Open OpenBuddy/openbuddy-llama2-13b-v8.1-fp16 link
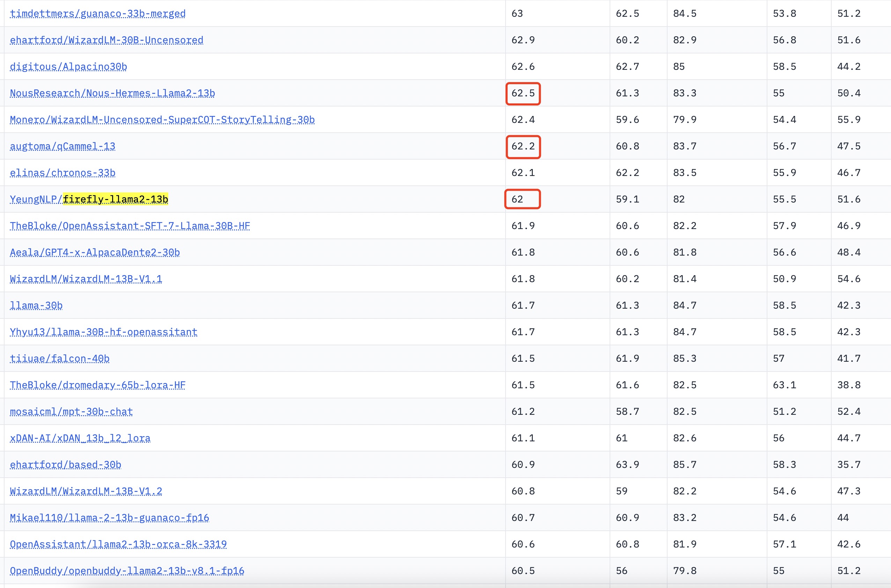Viewport: 891px width, 588px height. [127, 571]
